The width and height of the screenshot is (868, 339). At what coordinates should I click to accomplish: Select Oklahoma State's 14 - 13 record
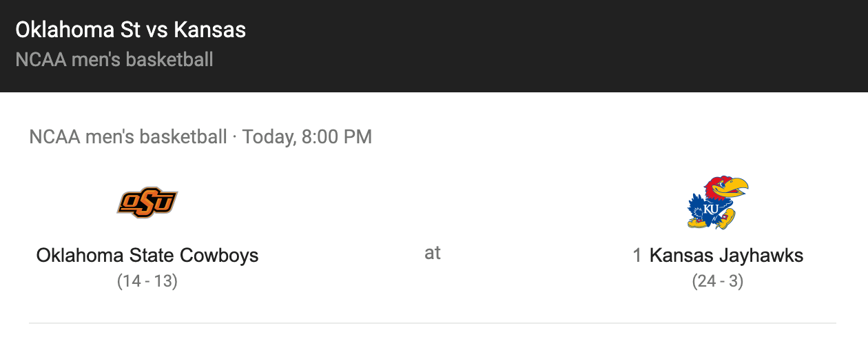pos(147,281)
